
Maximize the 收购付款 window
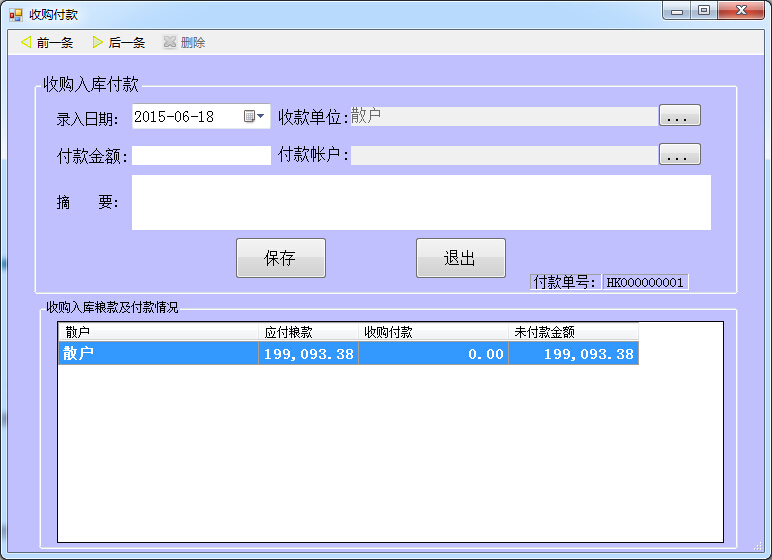(704, 11)
